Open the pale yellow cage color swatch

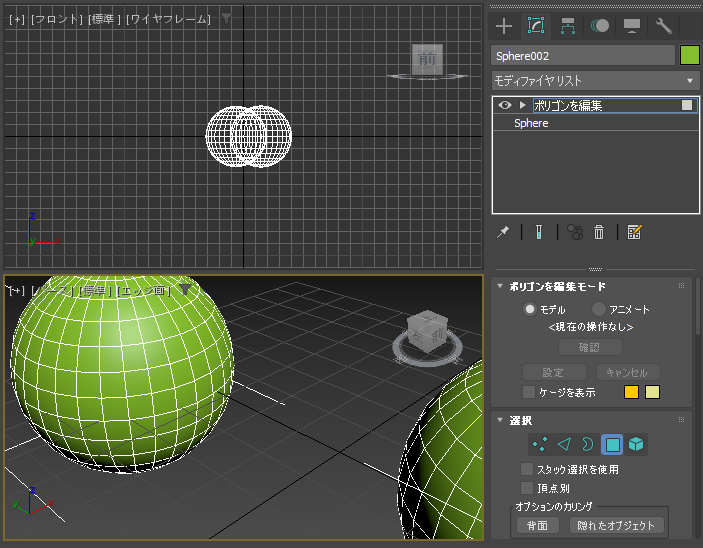tap(652, 392)
